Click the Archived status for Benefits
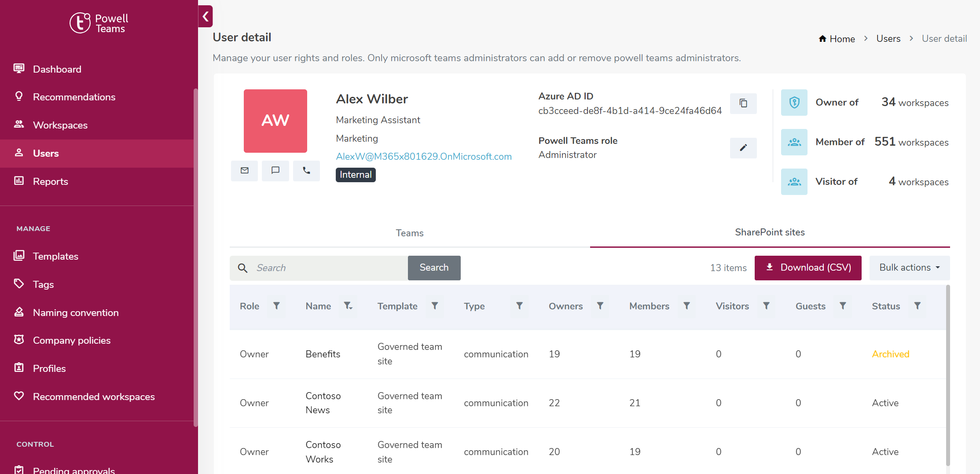980x474 pixels. tap(890, 354)
